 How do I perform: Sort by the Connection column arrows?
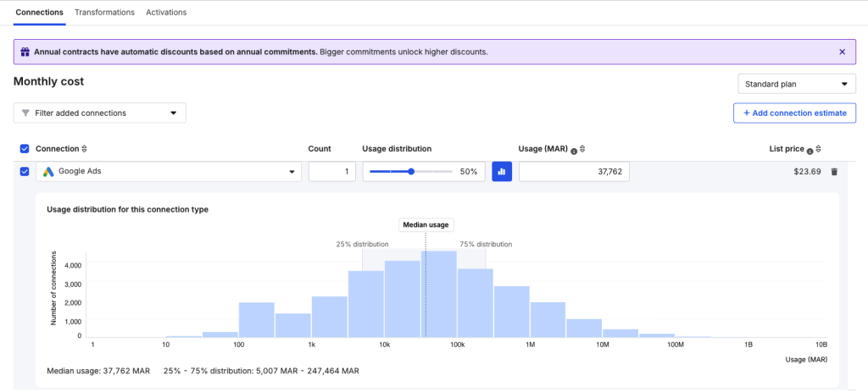[x=84, y=149]
